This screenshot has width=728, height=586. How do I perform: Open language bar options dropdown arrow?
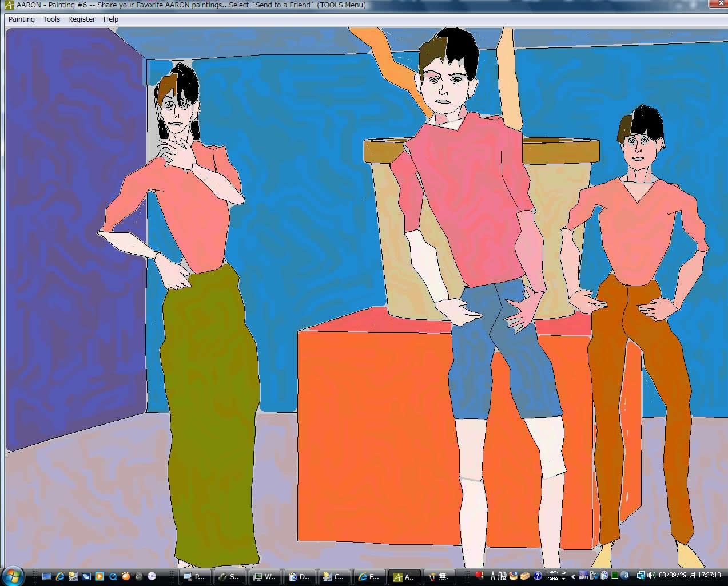pyautogui.click(x=563, y=579)
